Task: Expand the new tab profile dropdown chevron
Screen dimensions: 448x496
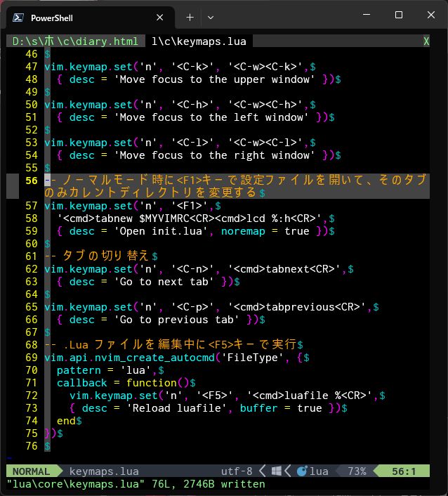Action: (x=211, y=17)
